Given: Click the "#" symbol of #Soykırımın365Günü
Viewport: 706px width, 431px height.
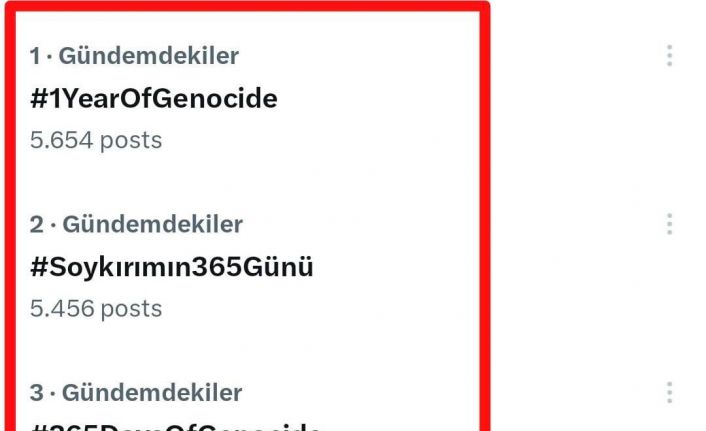Looking at the screenshot, I should (39, 267).
